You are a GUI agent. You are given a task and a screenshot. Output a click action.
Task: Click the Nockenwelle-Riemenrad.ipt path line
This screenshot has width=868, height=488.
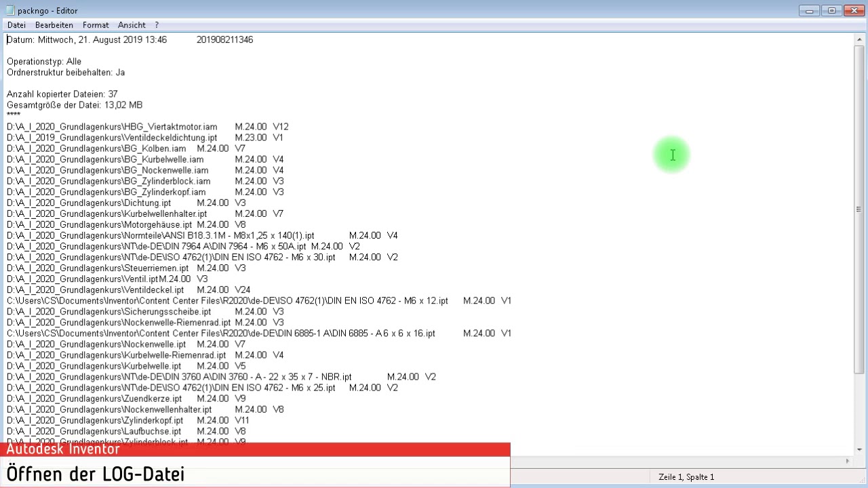click(145, 322)
